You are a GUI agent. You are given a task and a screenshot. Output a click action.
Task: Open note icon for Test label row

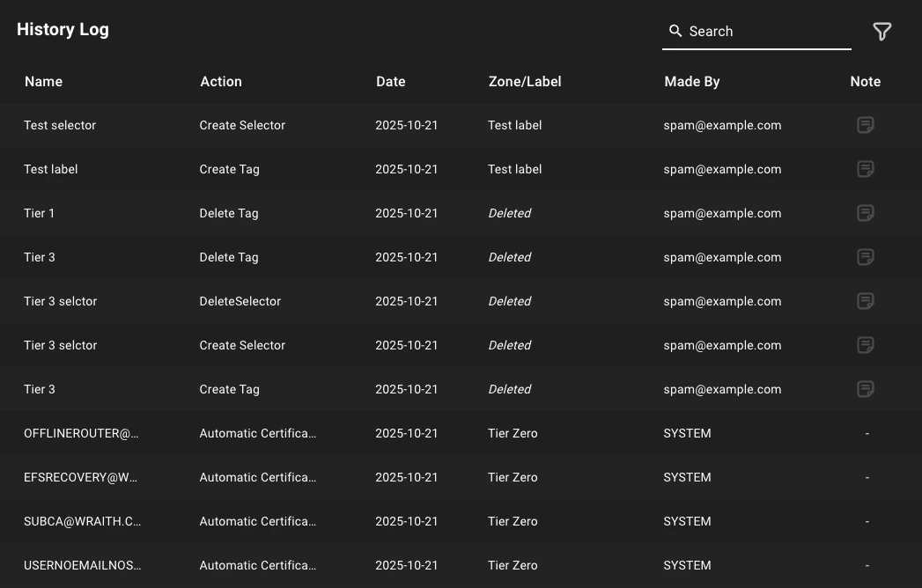(866, 169)
